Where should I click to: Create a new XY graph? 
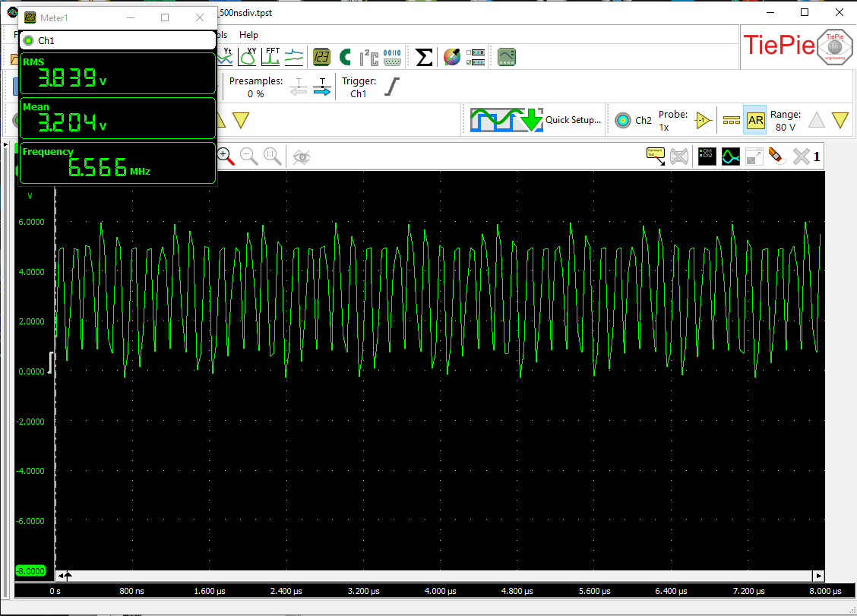[x=248, y=56]
